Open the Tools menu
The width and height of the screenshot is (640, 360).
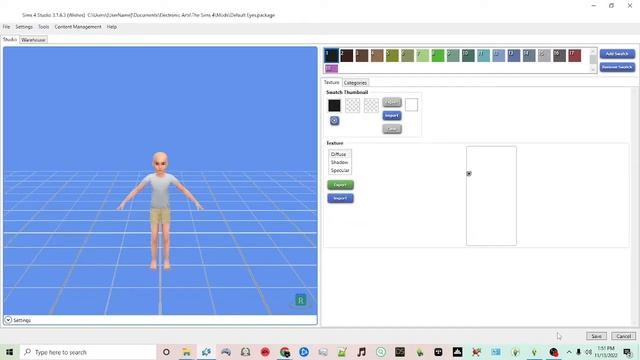[44, 27]
